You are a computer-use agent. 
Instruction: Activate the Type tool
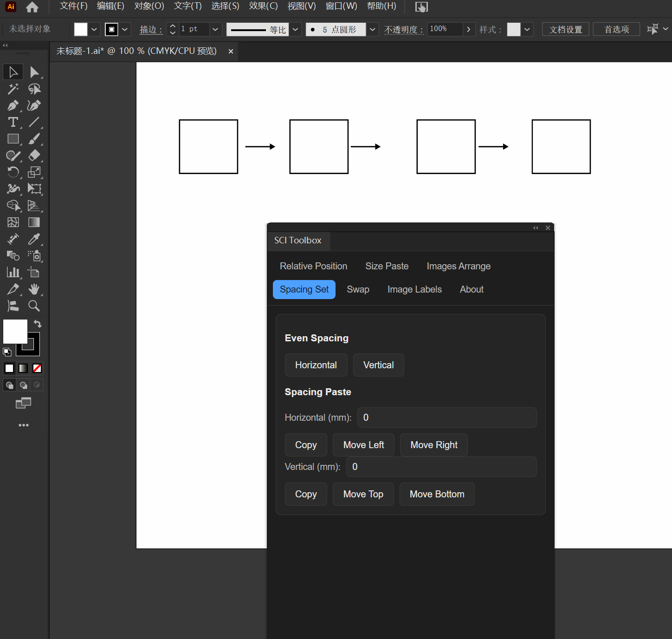(13, 122)
